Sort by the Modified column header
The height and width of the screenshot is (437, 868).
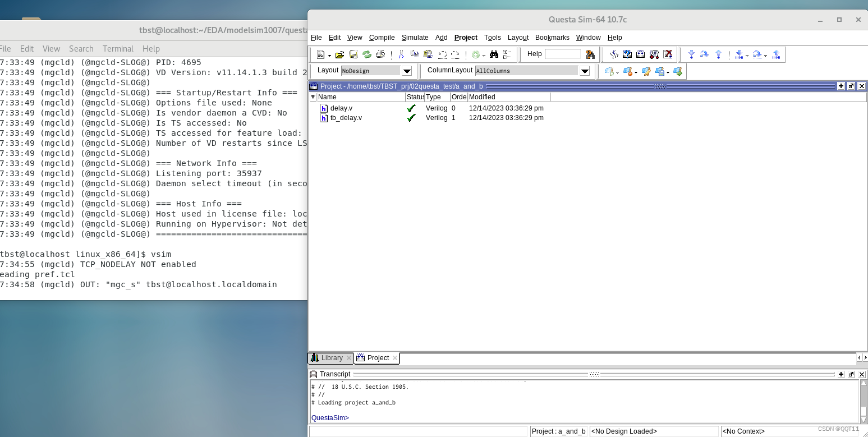tap(508, 97)
